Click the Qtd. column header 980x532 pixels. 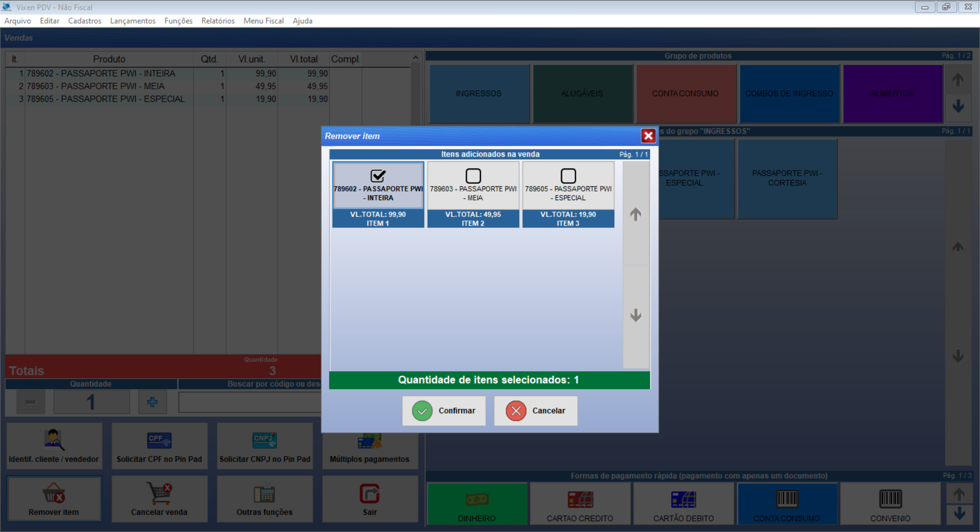pos(209,59)
